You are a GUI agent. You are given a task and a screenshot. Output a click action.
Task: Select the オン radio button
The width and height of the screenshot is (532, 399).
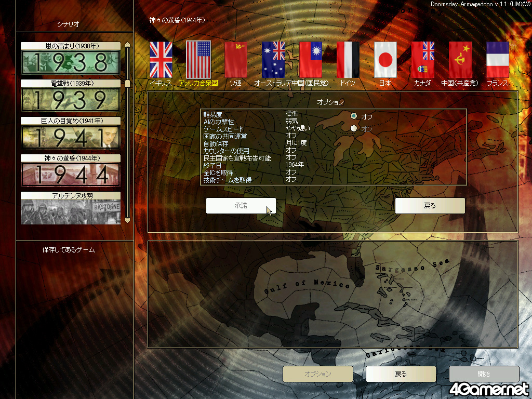pyautogui.click(x=354, y=128)
